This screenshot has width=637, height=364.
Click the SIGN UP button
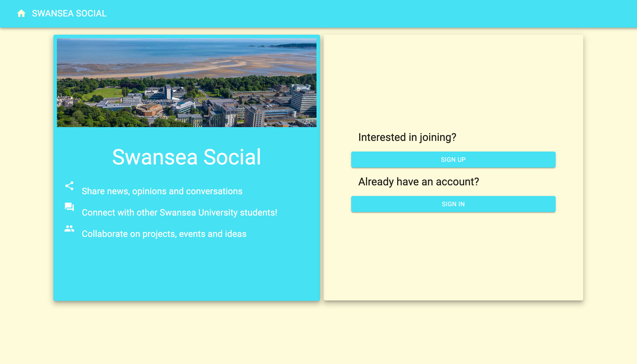click(x=453, y=160)
